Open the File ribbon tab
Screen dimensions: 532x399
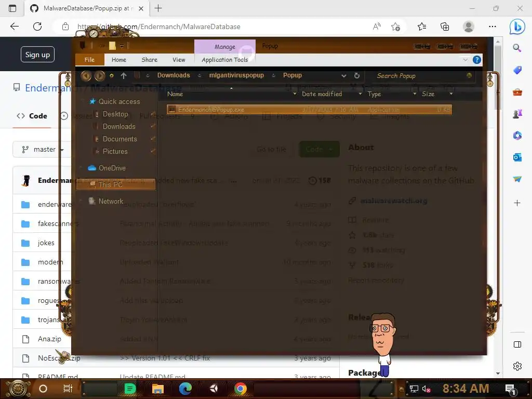click(x=89, y=60)
